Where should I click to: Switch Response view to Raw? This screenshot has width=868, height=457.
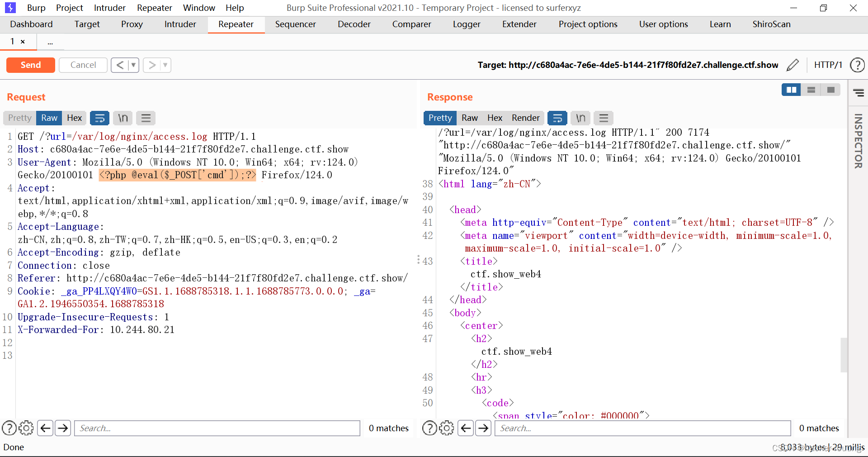point(470,118)
